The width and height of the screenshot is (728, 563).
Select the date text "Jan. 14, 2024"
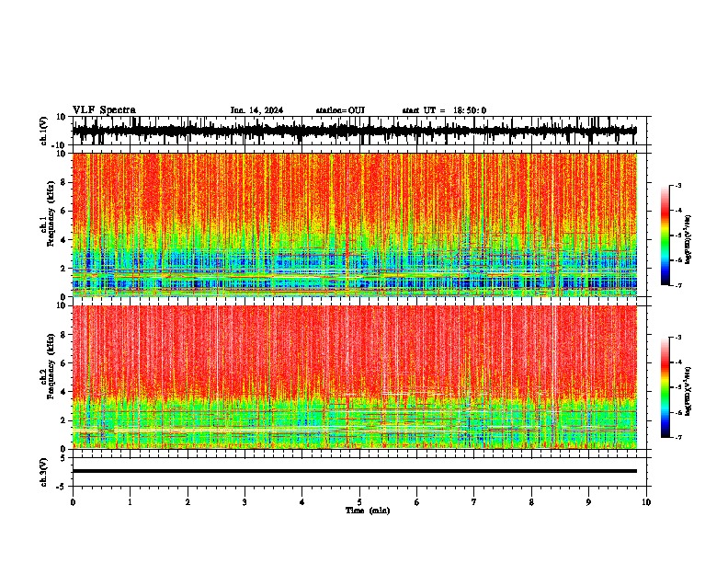[256, 110]
